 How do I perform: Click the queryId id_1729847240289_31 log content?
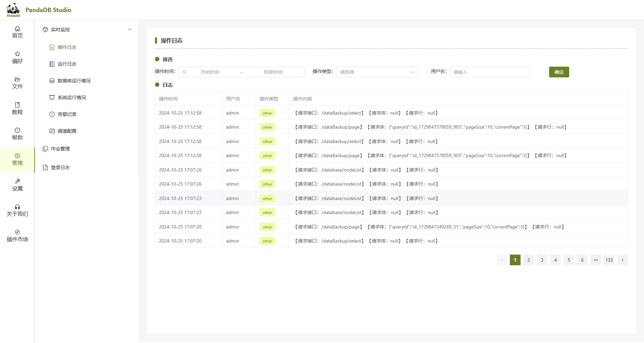pyautogui.click(x=430, y=227)
